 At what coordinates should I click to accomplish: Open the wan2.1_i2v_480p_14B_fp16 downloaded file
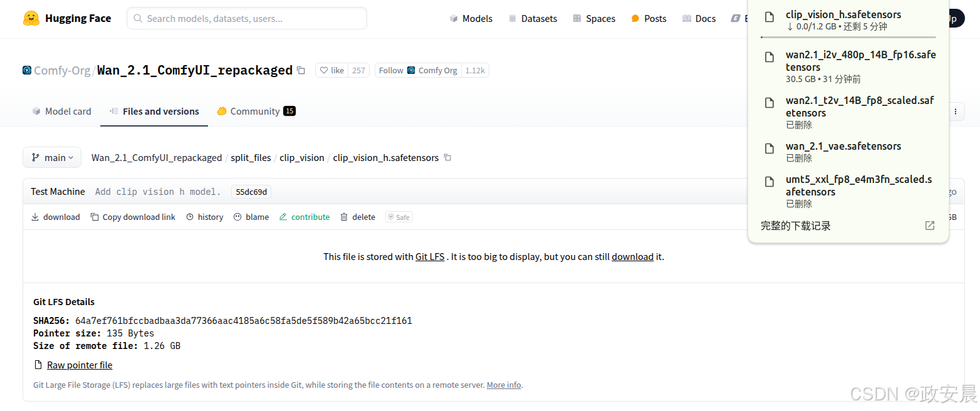click(x=848, y=67)
